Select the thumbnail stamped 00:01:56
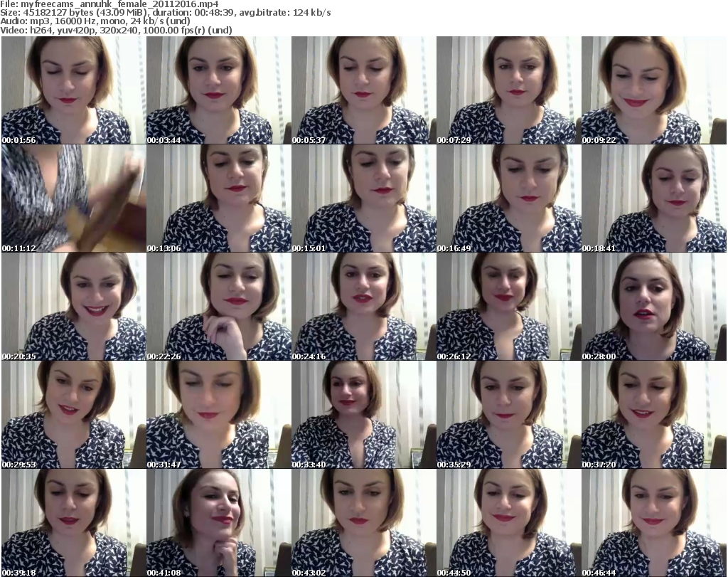728x577 pixels. tap(74, 90)
